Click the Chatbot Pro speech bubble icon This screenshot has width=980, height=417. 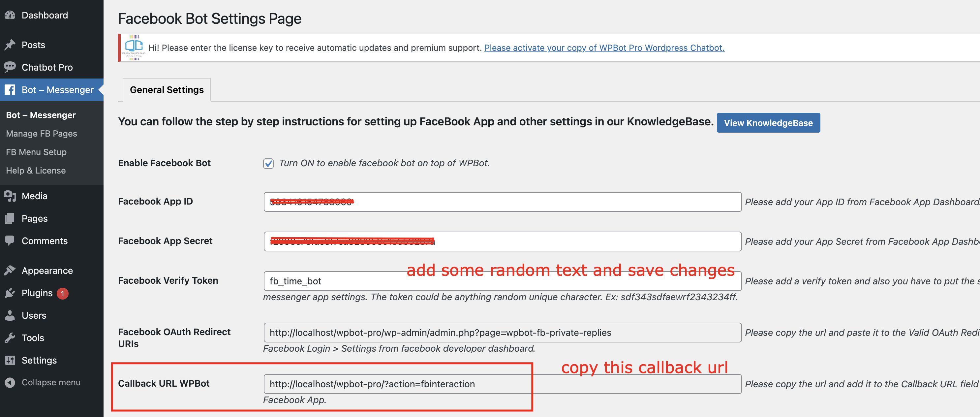click(10, 67)
